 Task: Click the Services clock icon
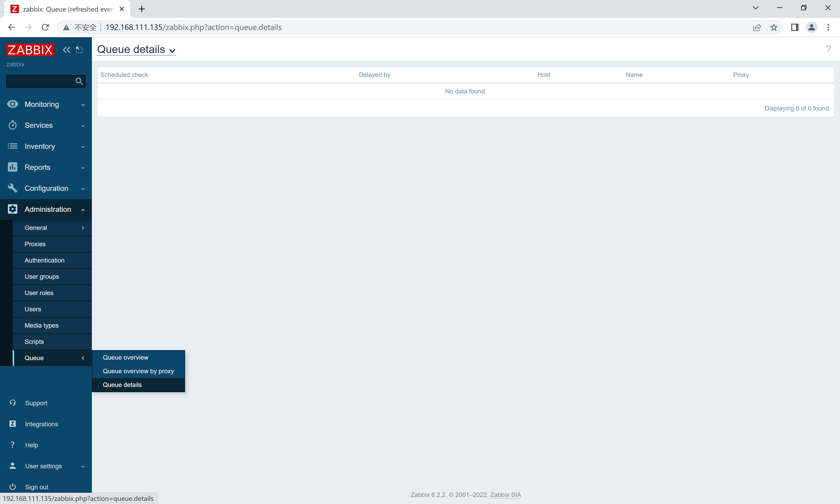13,125
